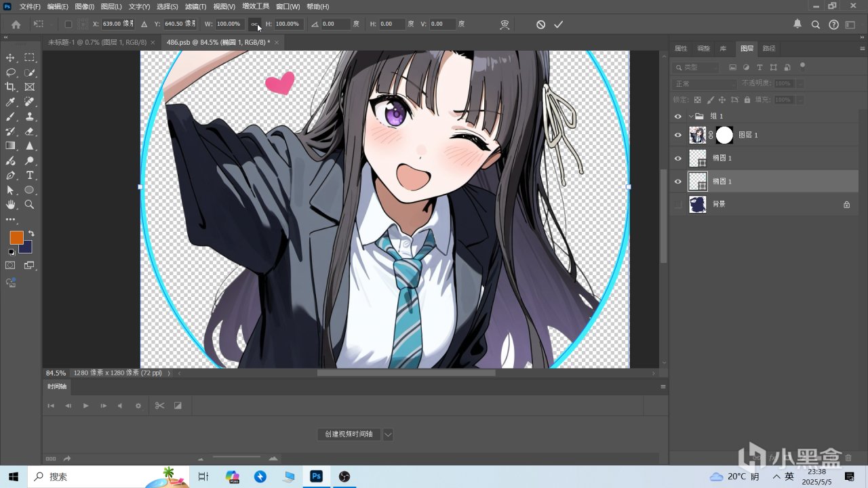The image size is (868, 488).
Task: Open the workspace switcher button
Action: click(850, 24)
